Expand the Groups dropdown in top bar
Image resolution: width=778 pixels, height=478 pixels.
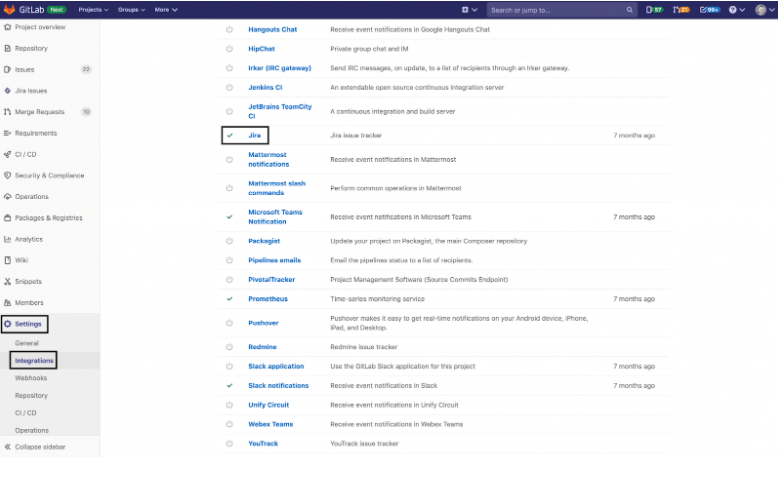click(x=131, y=10)
